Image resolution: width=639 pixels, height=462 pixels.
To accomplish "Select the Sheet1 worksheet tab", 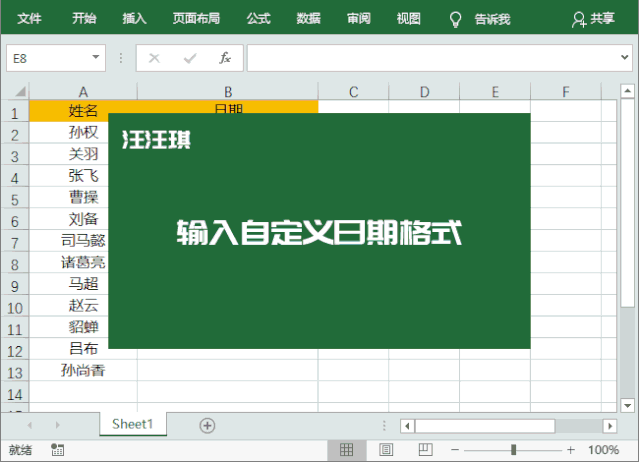I will click(x=133, y=424).
